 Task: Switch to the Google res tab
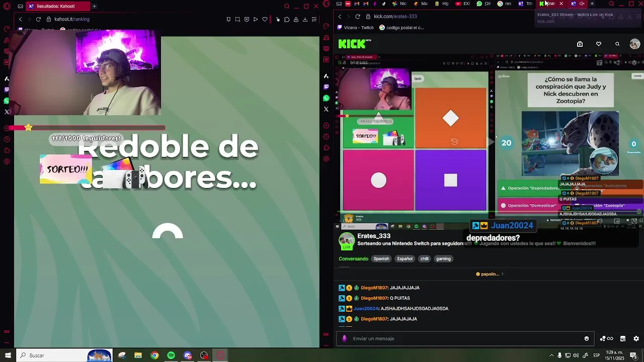[504, 4]
